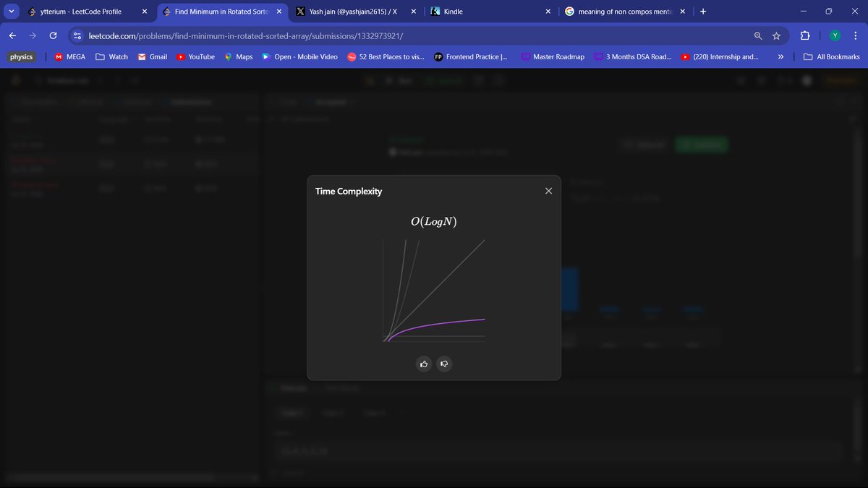This screenshot has width=868, height=488.
Task: Open the Master Roadmap bookmark
Action: point(553,56)
